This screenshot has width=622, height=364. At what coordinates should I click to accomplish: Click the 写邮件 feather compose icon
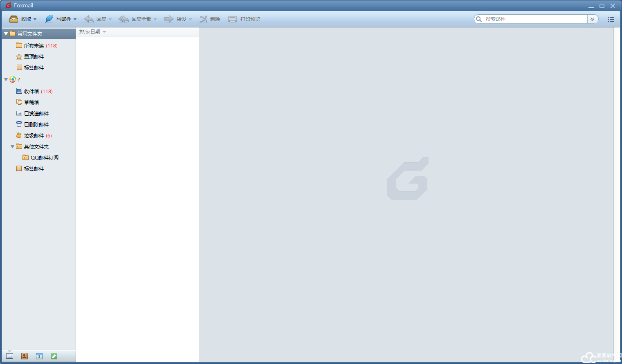click(x=49, y=19)
